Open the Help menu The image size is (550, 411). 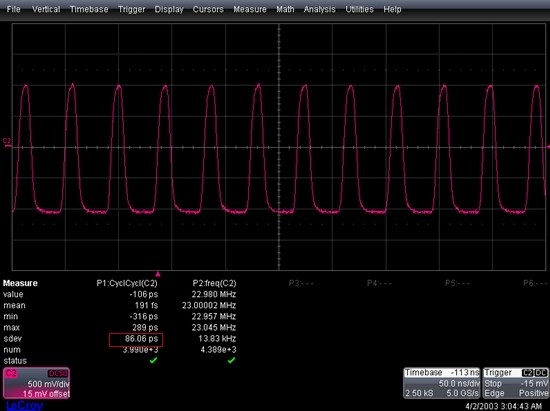(x=392, y=9)
